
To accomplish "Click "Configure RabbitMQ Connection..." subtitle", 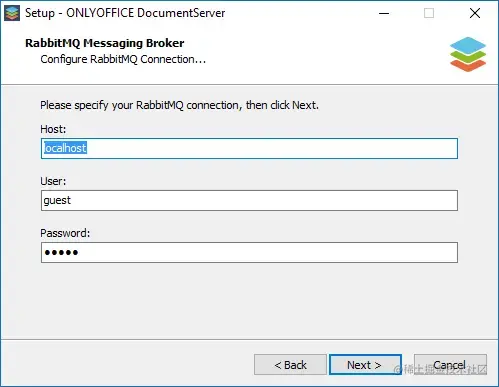I will tap(123, 59).
